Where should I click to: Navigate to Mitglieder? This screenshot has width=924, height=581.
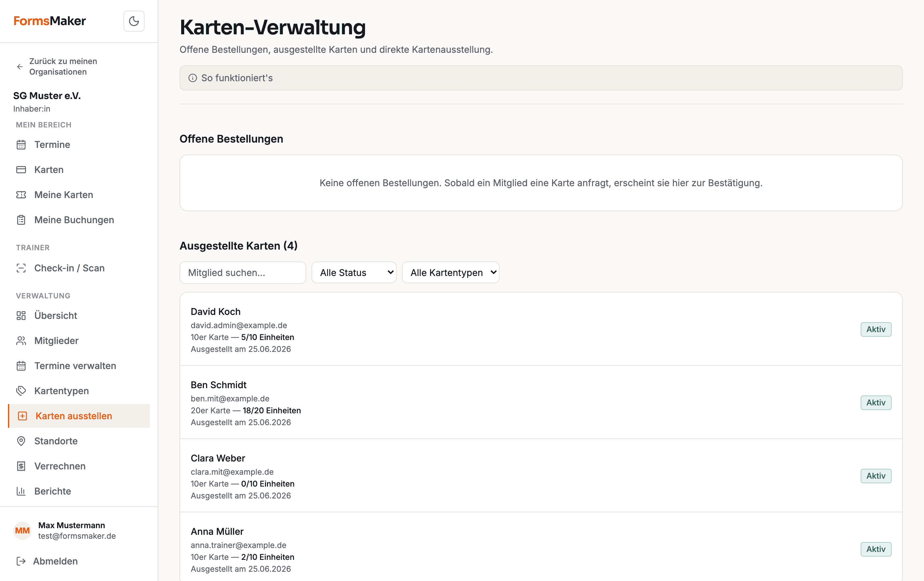click(79, 341)
